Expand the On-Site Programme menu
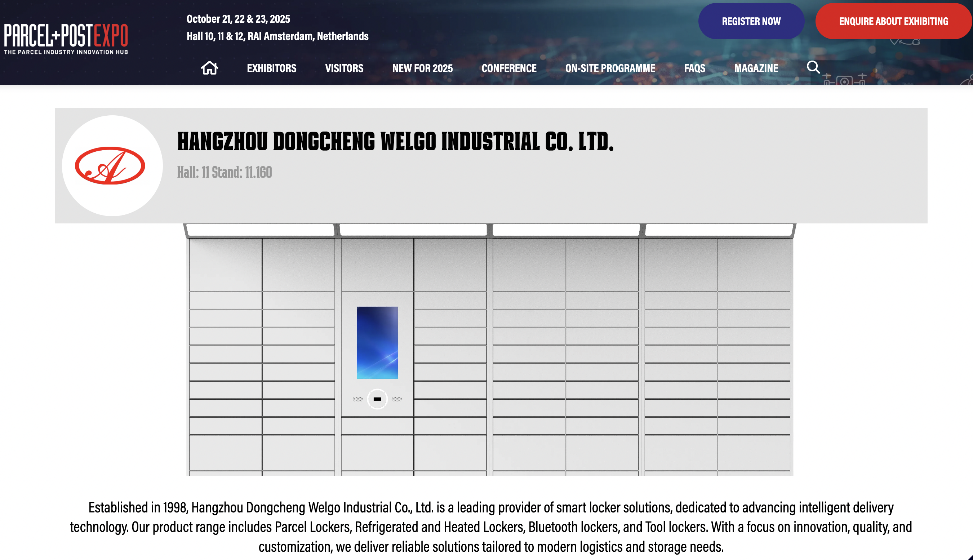The width and height of the screenshot is (973, 560). tap(610, 68)
